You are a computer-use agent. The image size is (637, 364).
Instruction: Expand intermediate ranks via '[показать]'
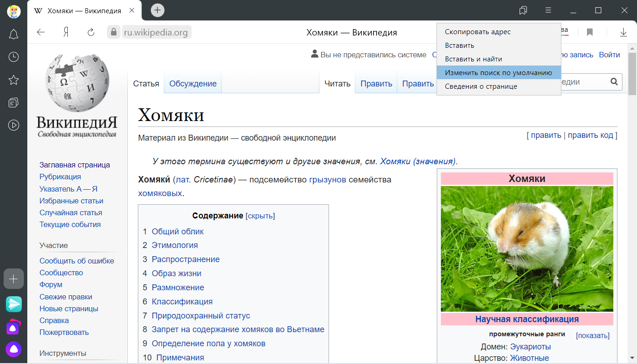(x=593, y=336)
